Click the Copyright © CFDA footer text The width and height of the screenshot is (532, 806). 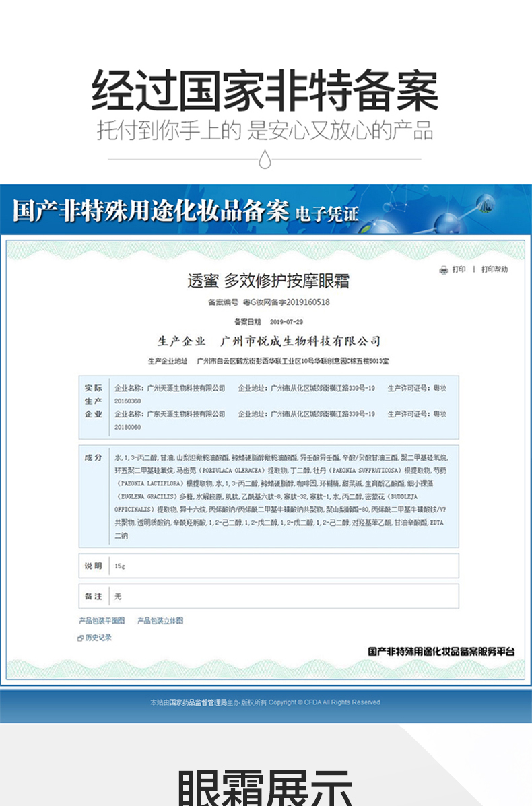[325, 702]
